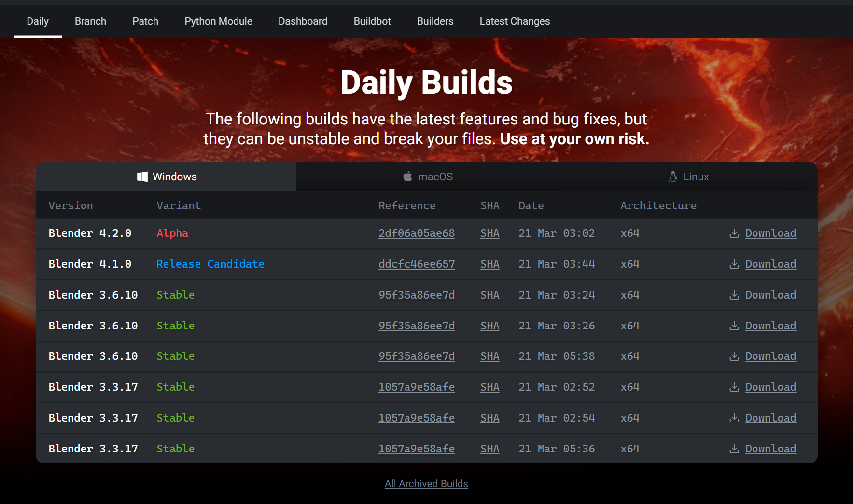The width and height of the screenshot is (853, 504).
Task: Open reference 1057a9e58afe in 05:36 row
Action: point(417,449)
